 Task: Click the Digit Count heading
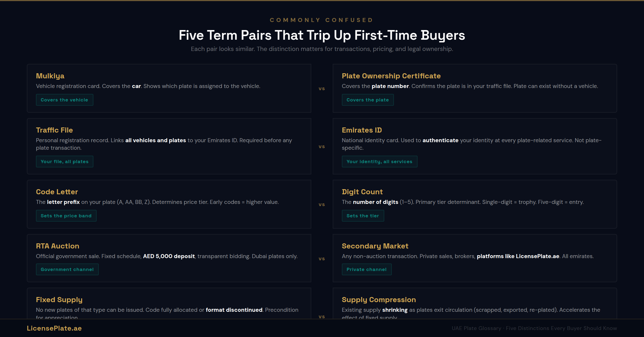(x=362, y=192)
